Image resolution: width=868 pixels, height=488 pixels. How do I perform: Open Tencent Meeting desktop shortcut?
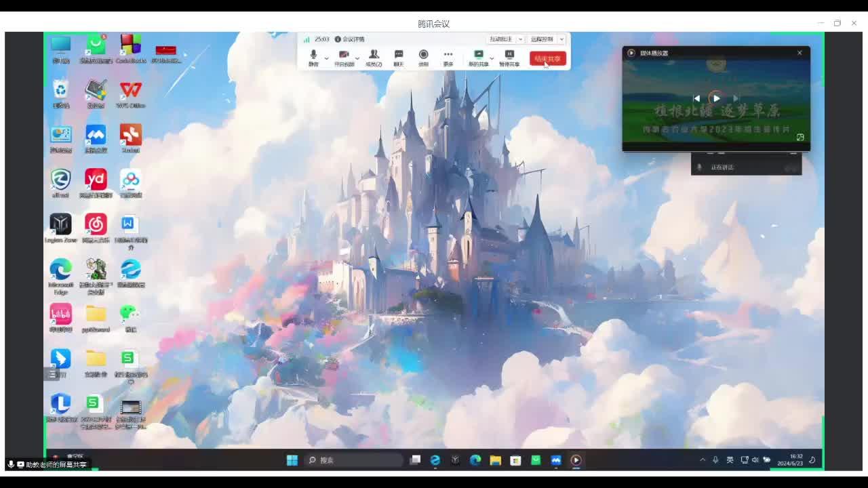[x=96, y=138]
